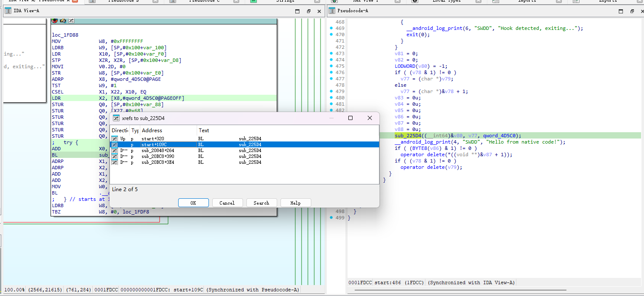Toggle breakpoint dot on pseudocode line 476
The image size is (644, 296).
(x=331, y=72)
